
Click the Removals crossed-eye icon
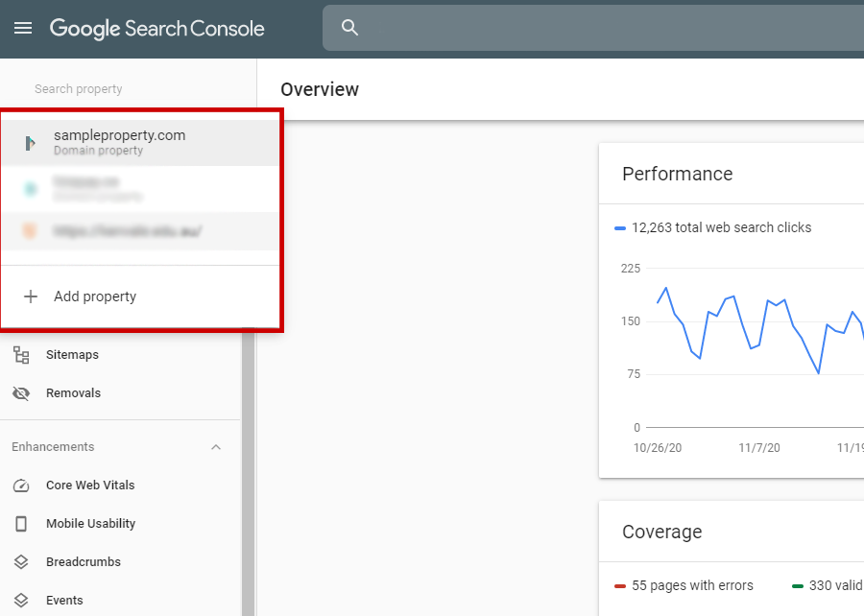pos(21,393)
